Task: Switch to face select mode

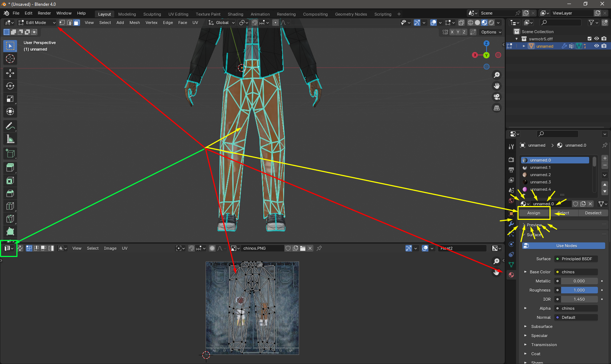Action: 76,23
